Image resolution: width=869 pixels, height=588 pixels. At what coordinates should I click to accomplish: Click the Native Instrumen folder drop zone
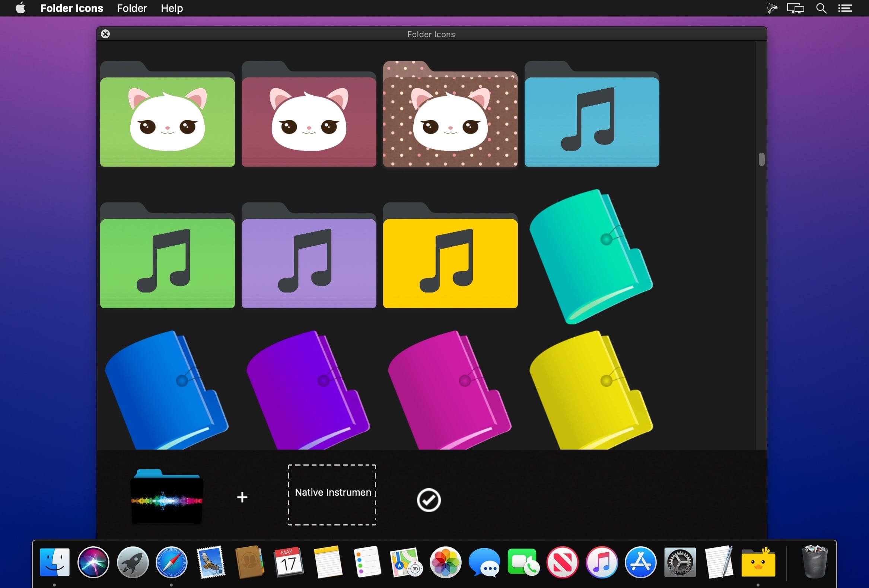(332, 495)
